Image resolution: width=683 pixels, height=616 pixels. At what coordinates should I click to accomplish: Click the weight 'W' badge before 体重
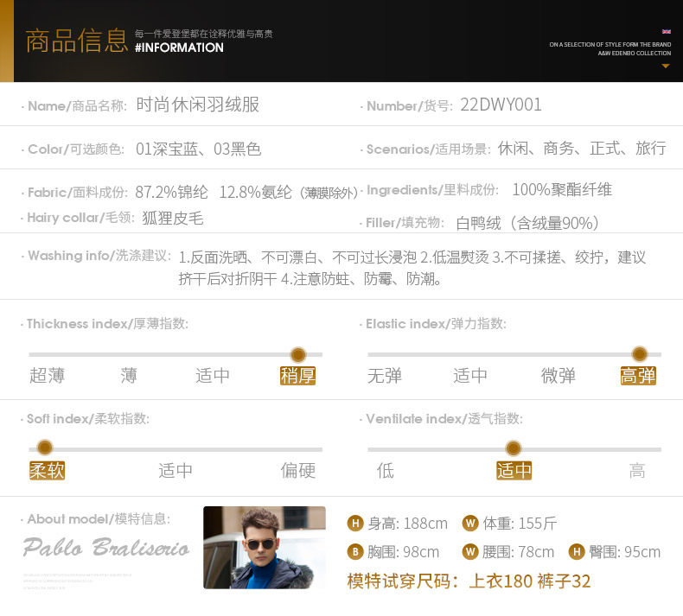click(x=470, y=523)
